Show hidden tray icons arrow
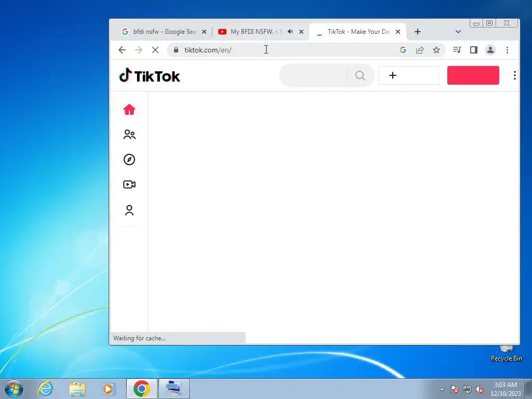This screenshot has height=399, width=532. pyautogui.click(x=442, y=389)
